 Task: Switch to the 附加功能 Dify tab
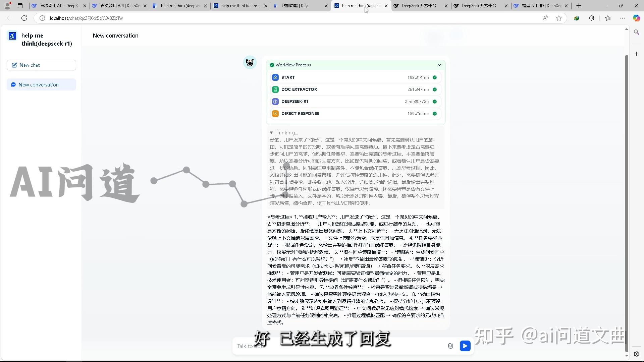coord(295,6)
